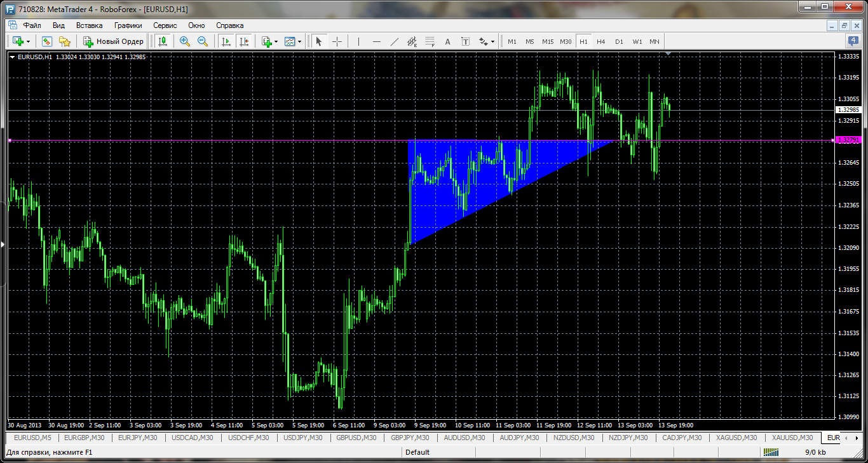Open the Окно menu
Image resolution: width=868 pixels, height=463 pixels.
(196, 25)
